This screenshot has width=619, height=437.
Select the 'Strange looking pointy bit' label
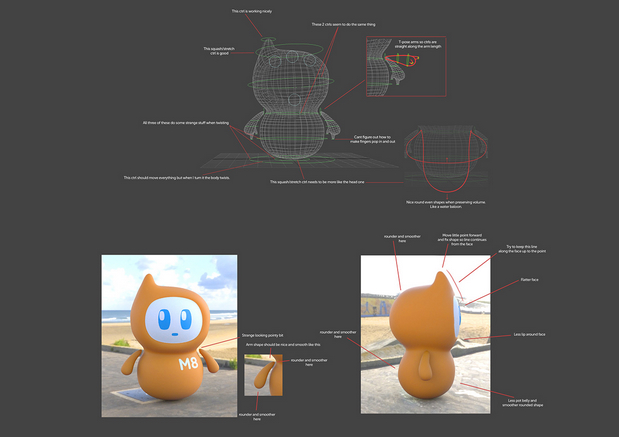point(263,335)
